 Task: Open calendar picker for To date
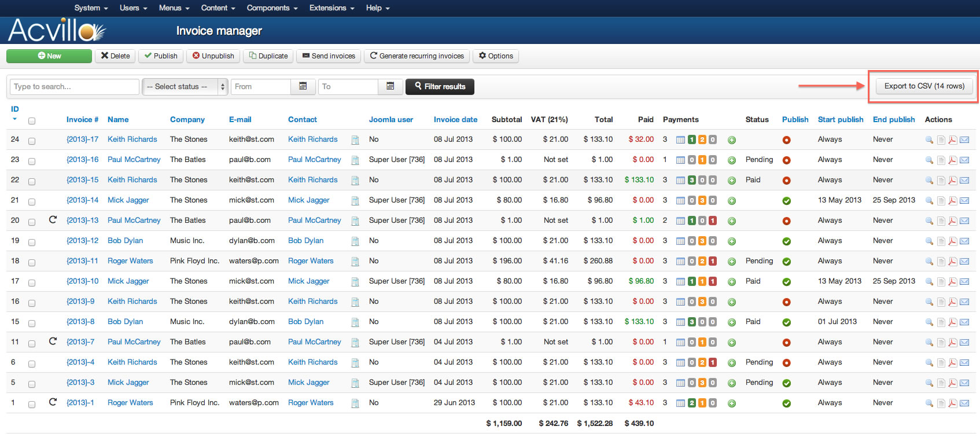point(390,86)
